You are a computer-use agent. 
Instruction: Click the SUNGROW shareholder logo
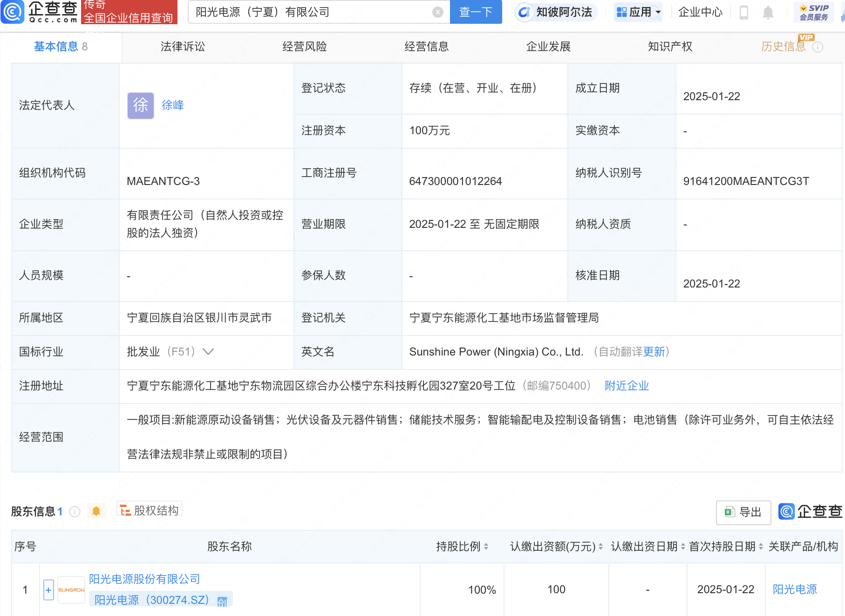coord(71,590)
